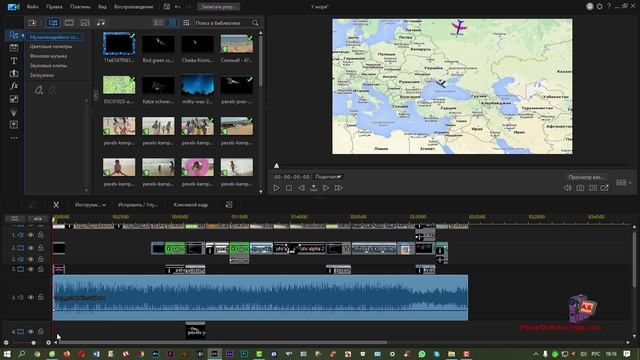Hide track 4 video via eye
Viewport: 640px width, 360px height.
pos(31,331)
